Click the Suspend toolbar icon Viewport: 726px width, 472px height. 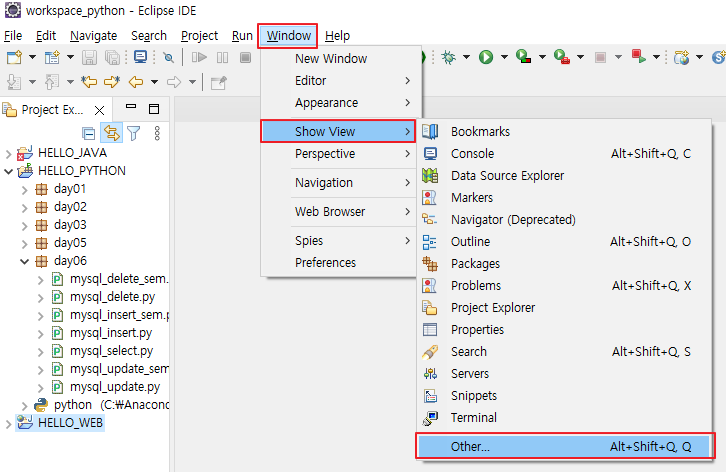(x=222, y=57)
